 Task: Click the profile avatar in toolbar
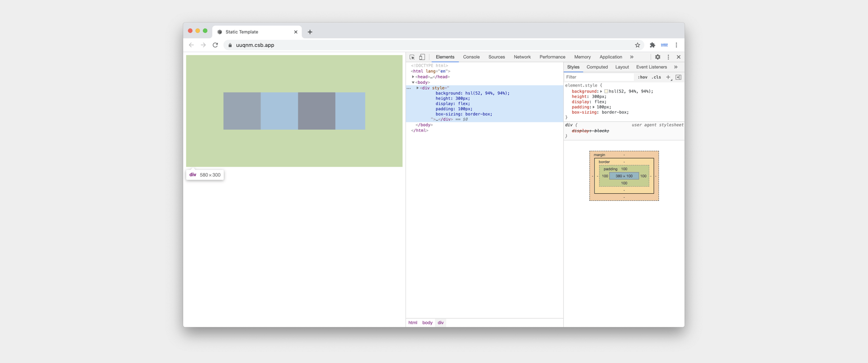tap(664, 45)
